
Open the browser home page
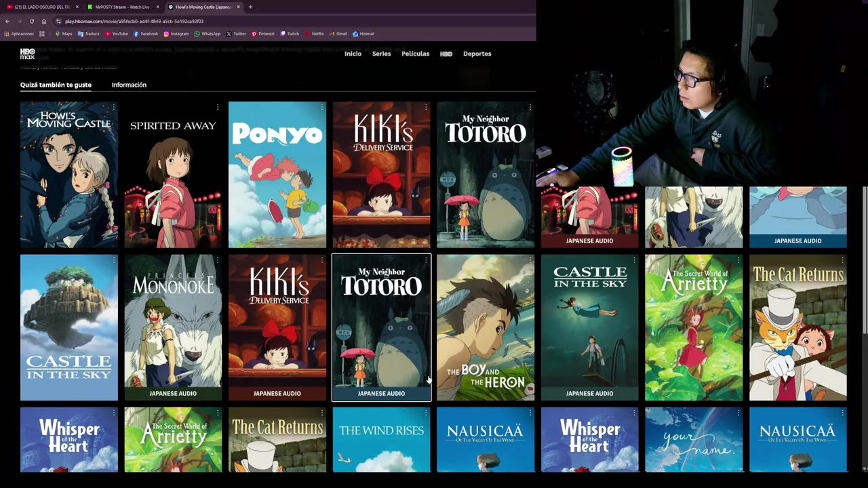[44, 21]
